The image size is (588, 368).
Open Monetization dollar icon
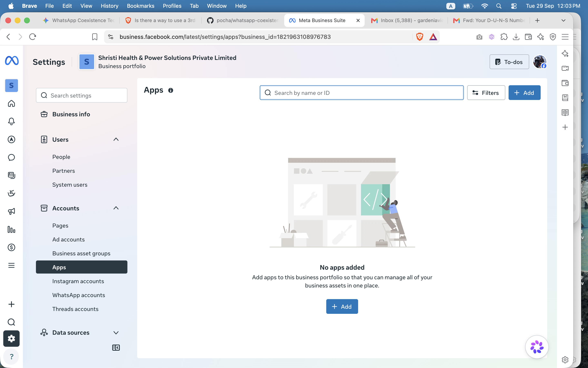pos(11,247)
